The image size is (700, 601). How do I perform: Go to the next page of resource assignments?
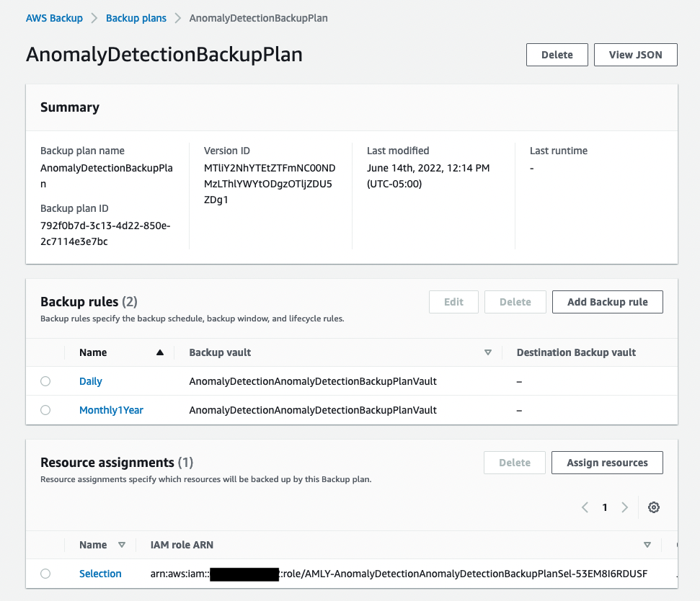pyautogui.click(x=624, y=507)
